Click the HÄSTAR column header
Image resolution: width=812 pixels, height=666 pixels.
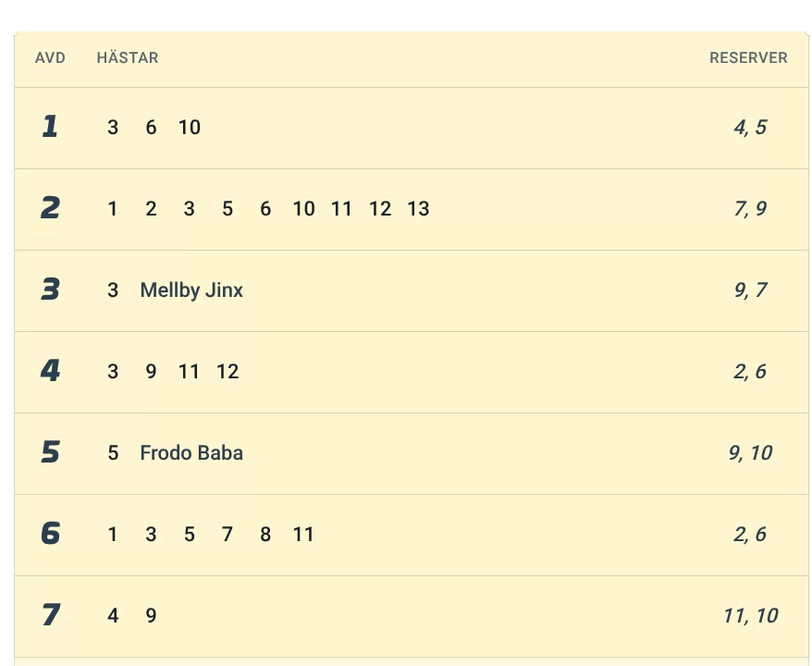[128, 57]
